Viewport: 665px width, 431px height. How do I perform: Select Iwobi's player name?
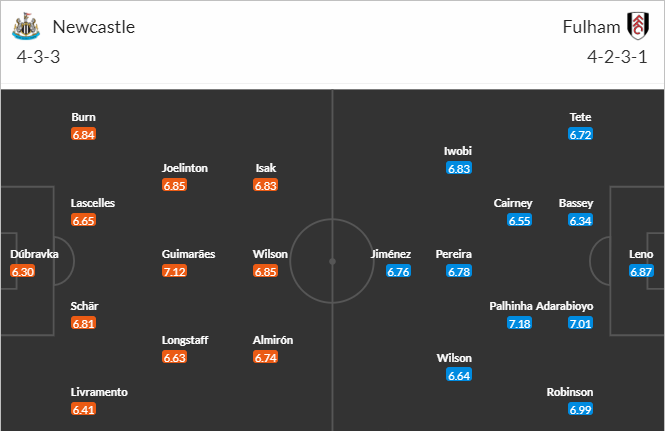click(x=458, y=151)
